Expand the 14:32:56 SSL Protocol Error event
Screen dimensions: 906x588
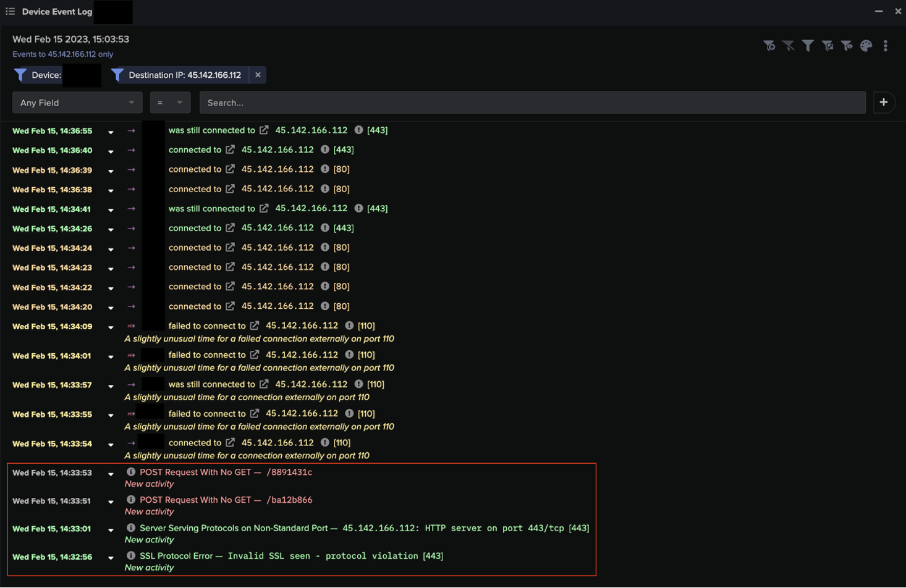point(111,558)
